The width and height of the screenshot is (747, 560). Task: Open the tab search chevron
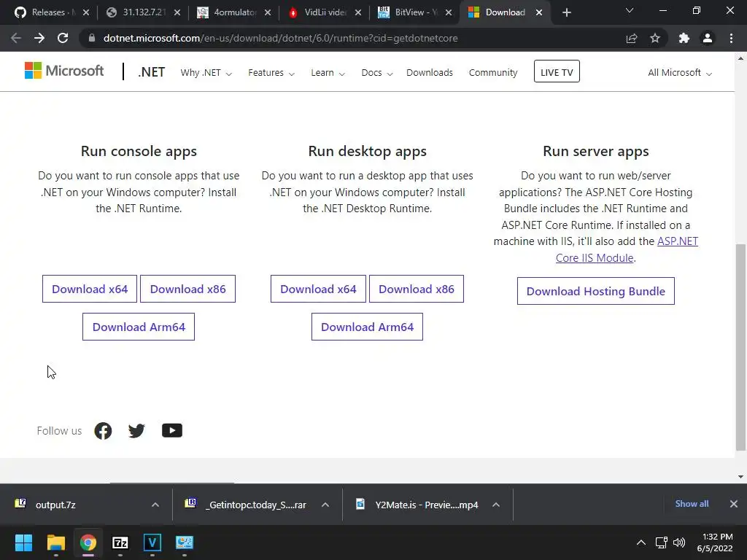(630, 10)
